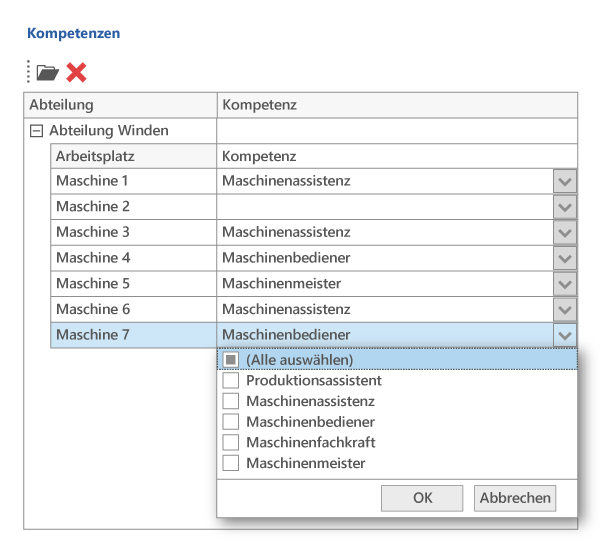The width and height of the screenshot is (600, 557).
Task: Click the Abbrechen button
Action: [x=515, y=498]
